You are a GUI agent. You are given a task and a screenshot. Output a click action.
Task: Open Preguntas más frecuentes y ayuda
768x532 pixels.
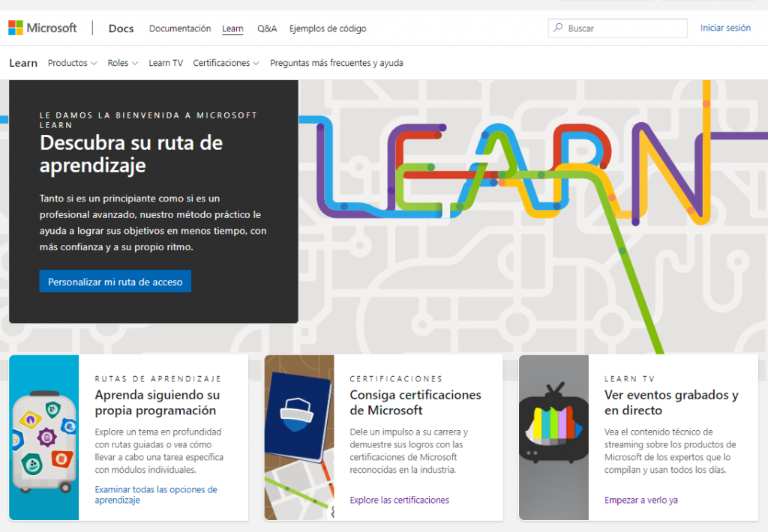336,63
